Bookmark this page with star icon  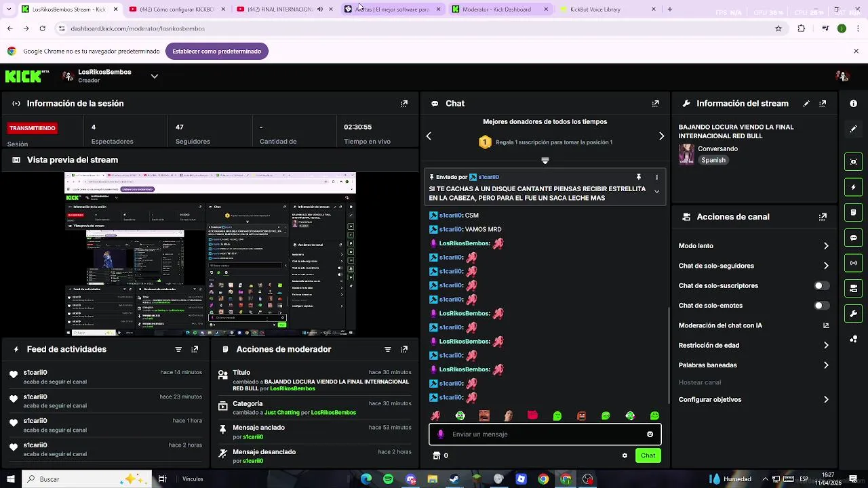778,28
